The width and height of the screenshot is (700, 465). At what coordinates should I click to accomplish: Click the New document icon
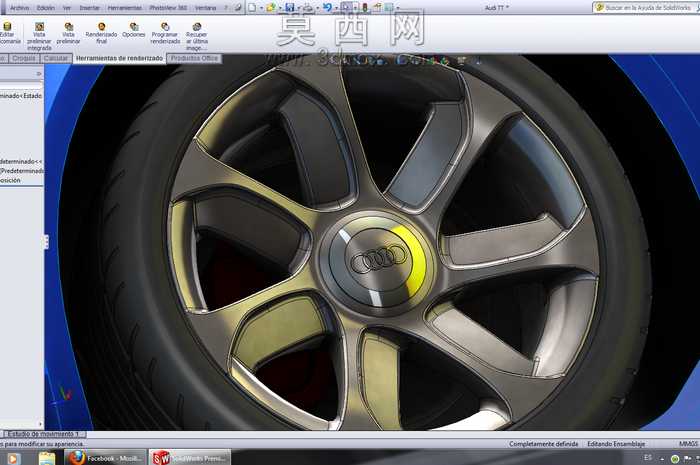[x=252, y=7]
